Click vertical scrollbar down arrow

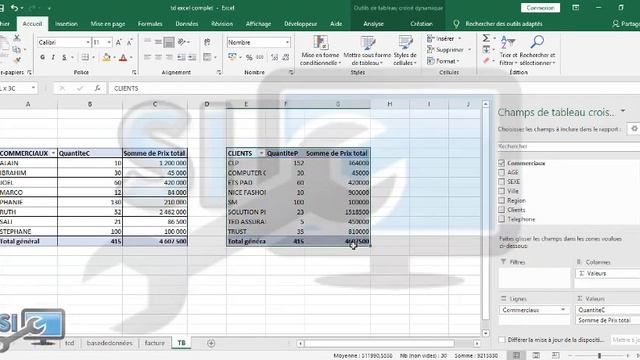click(486, 333)
